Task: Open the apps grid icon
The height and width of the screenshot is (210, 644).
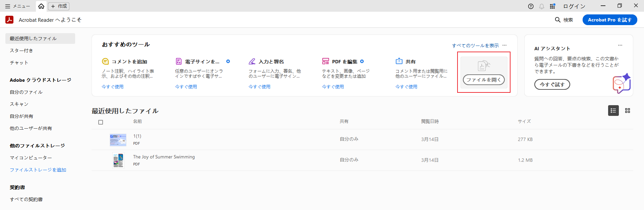Action: pyautogui.click(x=552, y=6)
